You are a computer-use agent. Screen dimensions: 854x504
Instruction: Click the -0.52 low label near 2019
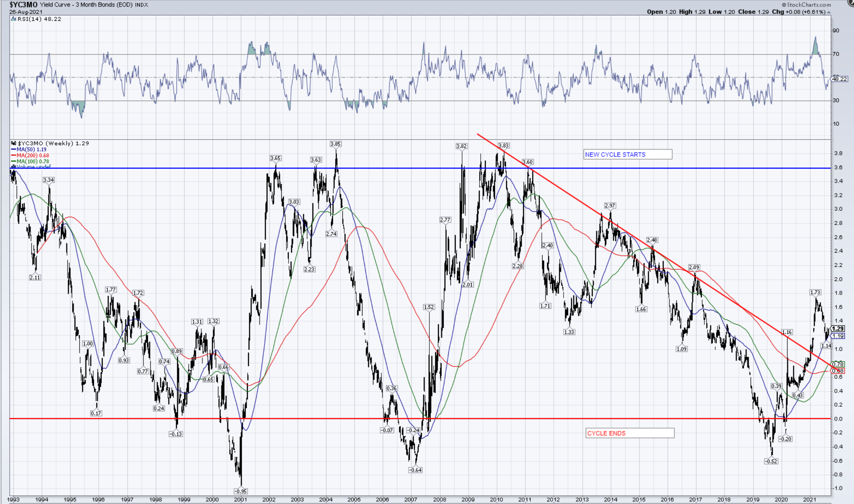pyautogui.click(x=771, y=461)
